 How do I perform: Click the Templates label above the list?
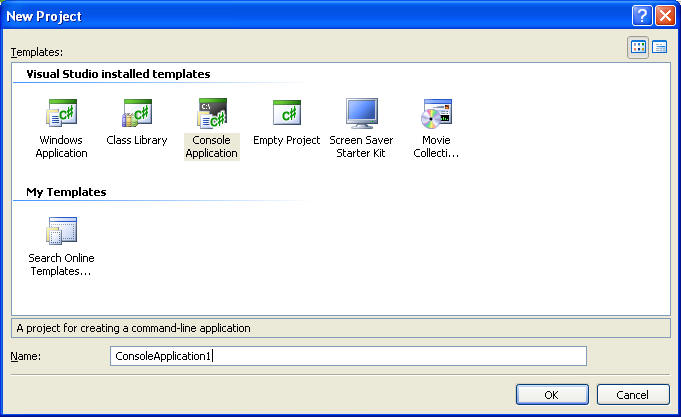pos(36,51)
